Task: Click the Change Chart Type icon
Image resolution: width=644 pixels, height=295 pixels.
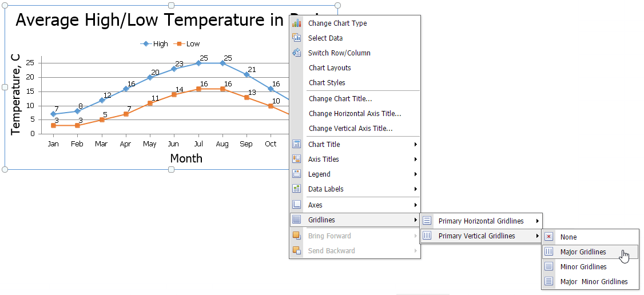Action: pos(296,23)
